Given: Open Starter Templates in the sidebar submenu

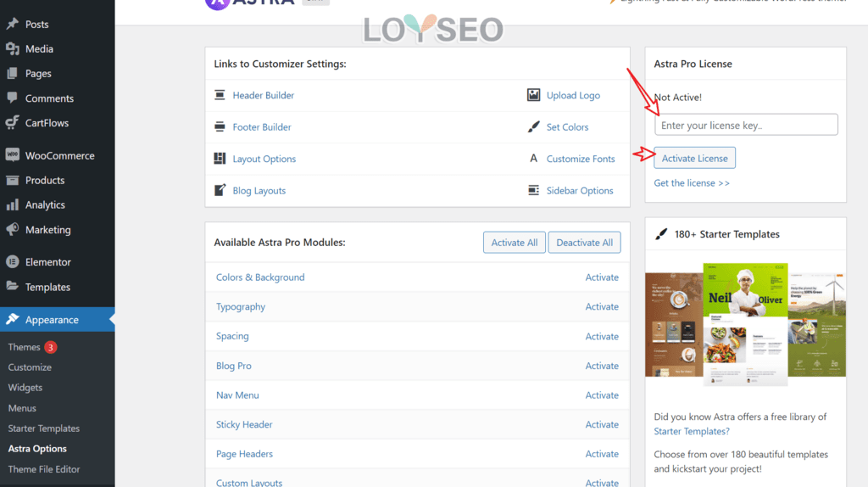Looking at the screenshot, I should 44,428.
